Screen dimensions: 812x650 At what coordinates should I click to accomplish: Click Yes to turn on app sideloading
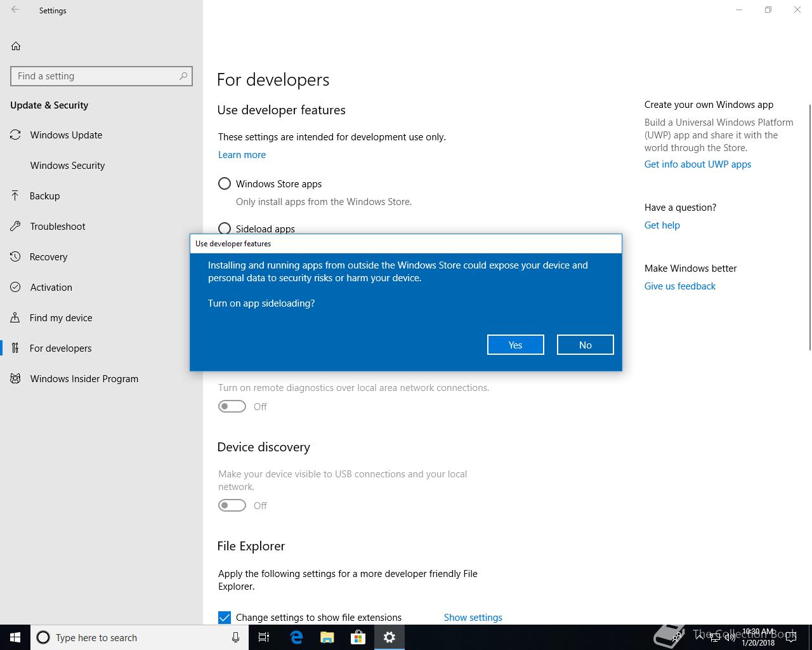point(516,345)
